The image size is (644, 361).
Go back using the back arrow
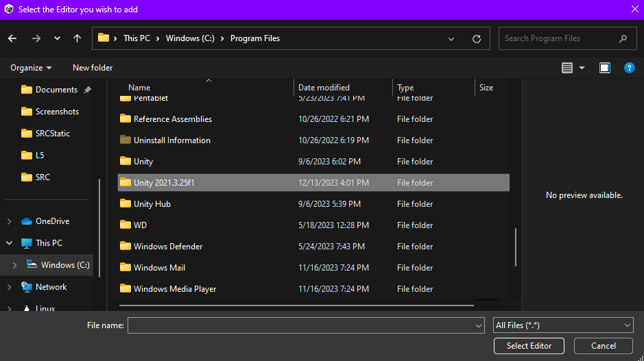click(12, 38)
